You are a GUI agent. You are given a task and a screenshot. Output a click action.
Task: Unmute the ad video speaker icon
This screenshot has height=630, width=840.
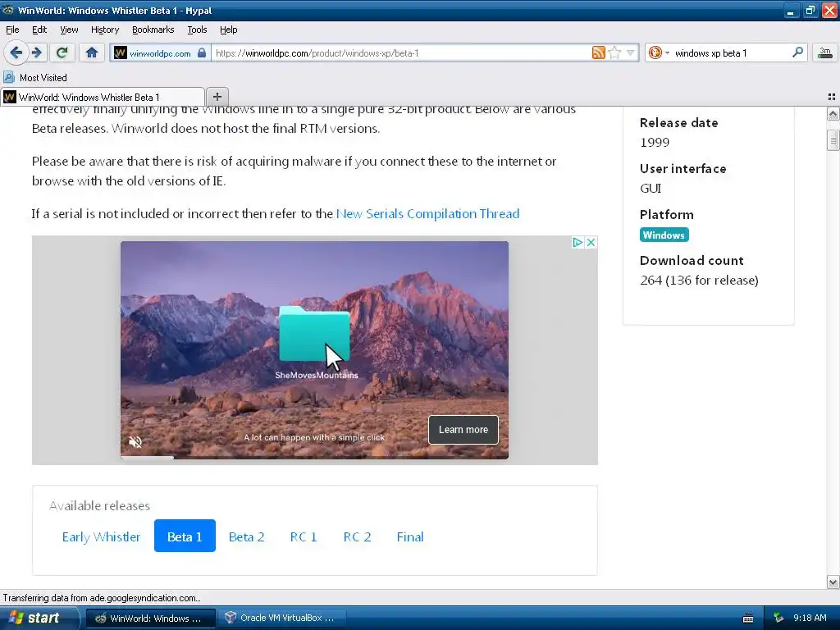point(135,441)
